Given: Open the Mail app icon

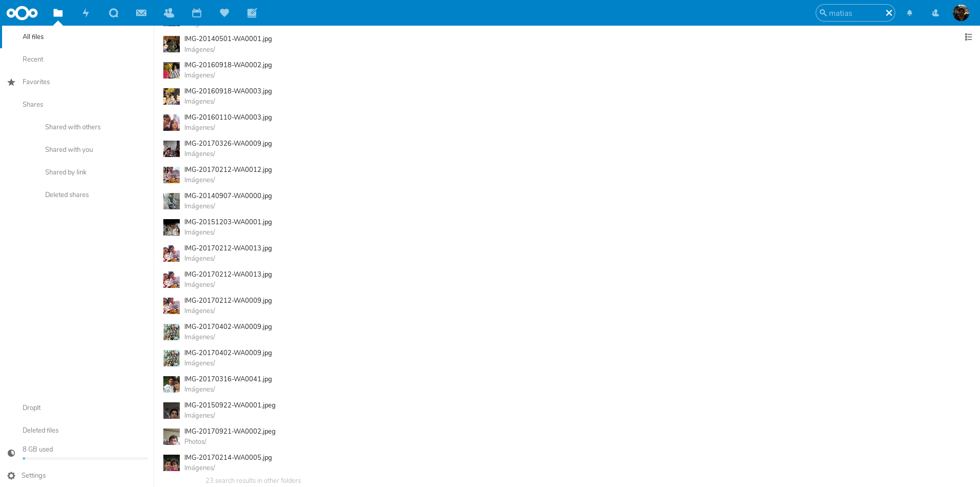Looking at the screenshot, I should [141, 13].
